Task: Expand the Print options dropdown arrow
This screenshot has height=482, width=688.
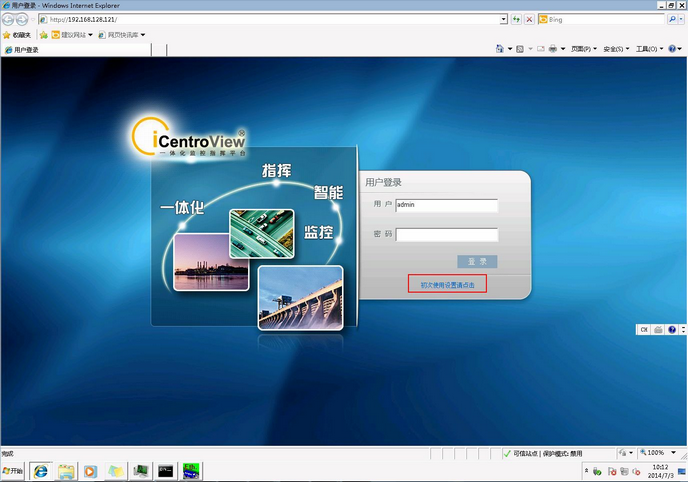Action: [x=563, y=49]
